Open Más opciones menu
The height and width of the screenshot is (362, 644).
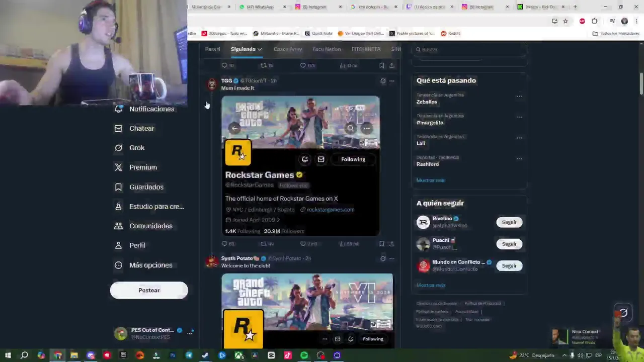(x=143, y=265)
